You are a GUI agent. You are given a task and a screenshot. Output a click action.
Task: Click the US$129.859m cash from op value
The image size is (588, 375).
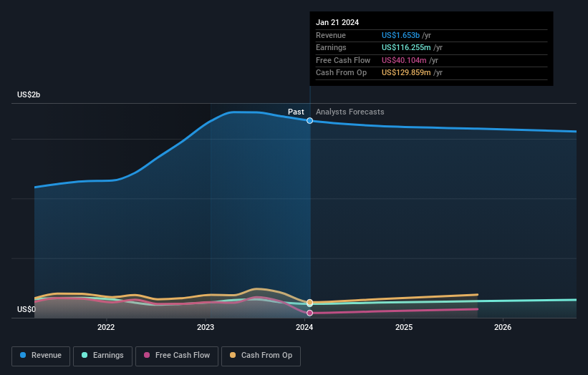tap(406, 73)
